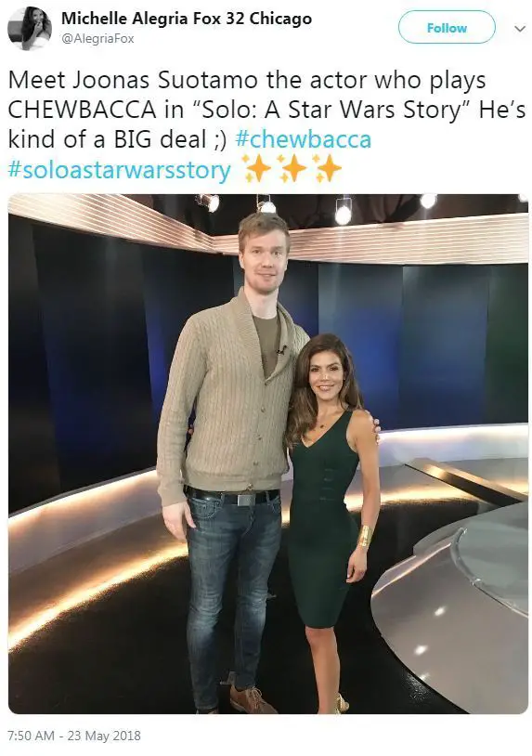This screenshot has width=532, height=756.
Task: Open the #soloastarwarsstory hashtag link
Action: point(120,170)
